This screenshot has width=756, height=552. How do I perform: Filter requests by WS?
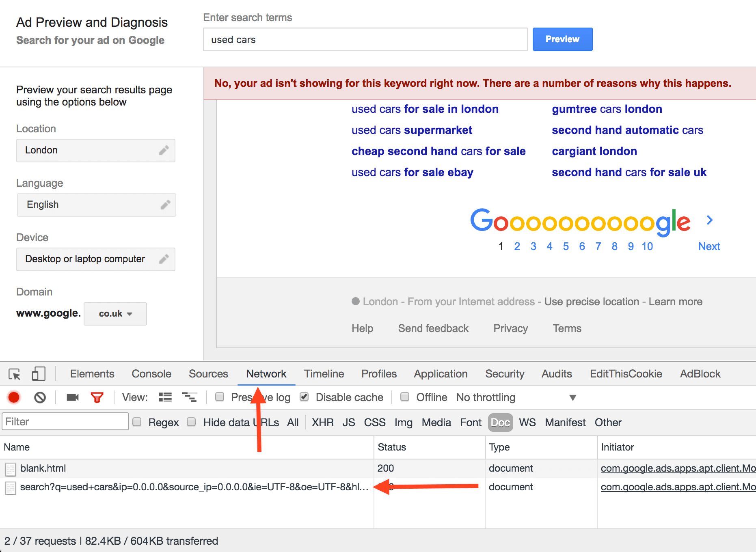[x=527, y=423]
